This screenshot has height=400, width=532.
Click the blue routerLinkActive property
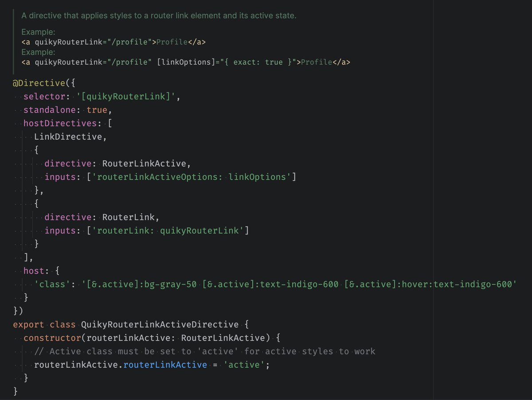(165, 365)
